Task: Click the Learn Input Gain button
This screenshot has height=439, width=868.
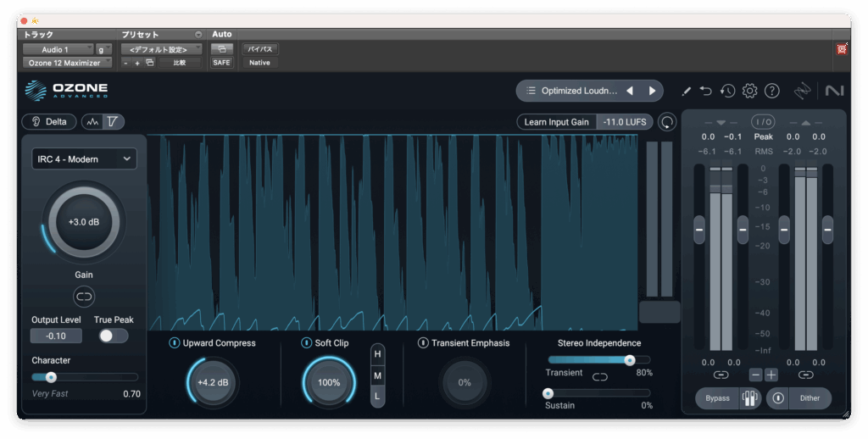Action: [556, 122]
